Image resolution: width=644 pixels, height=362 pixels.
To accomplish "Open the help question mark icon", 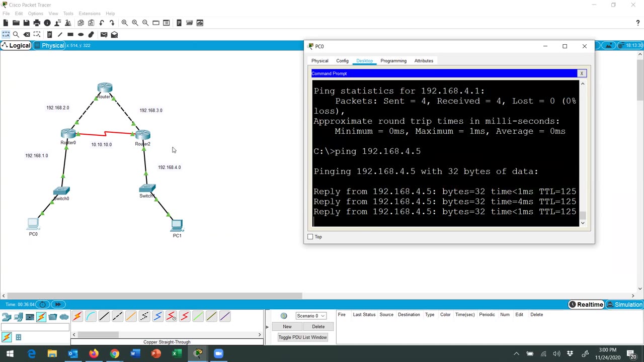I will click(638, 23).
